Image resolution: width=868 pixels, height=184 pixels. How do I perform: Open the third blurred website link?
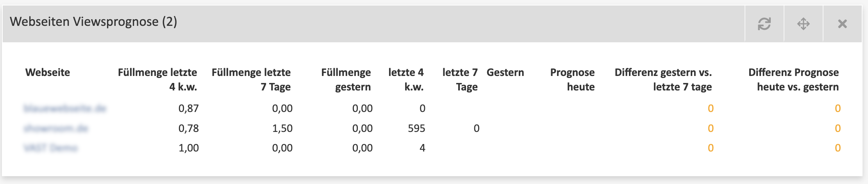click(50, 148)
